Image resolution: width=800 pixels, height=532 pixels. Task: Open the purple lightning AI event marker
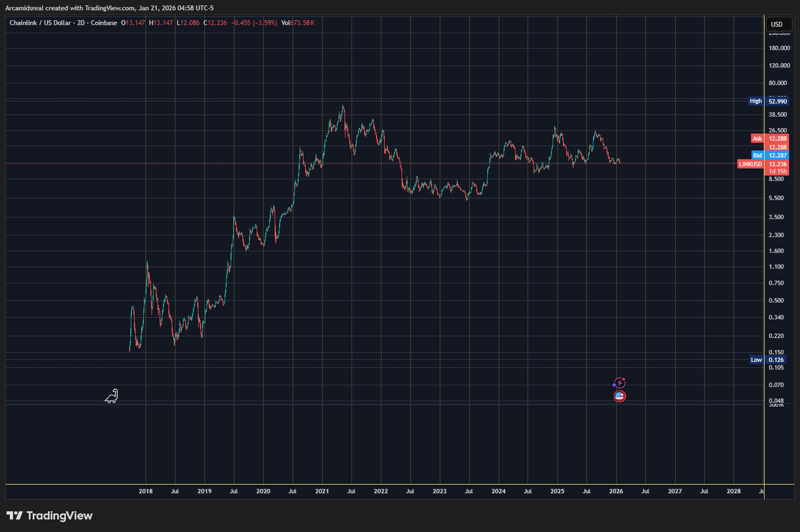pos(619,383)
